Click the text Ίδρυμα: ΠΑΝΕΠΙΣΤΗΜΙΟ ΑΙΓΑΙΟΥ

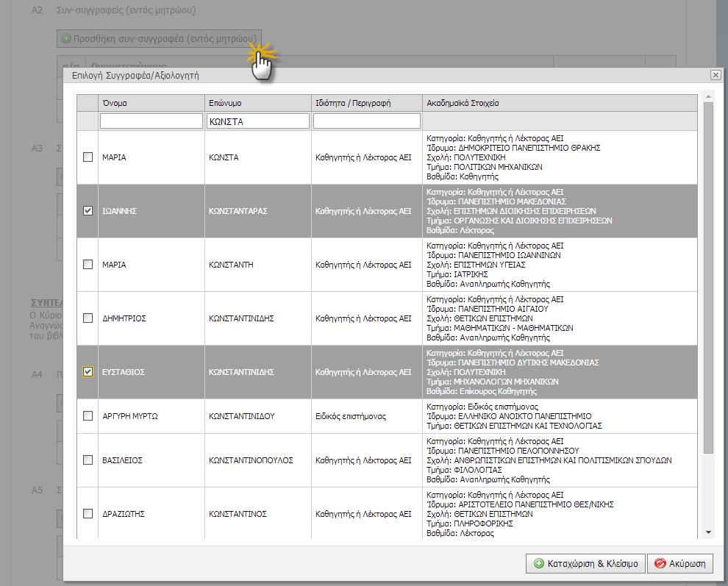pos(488,309)
